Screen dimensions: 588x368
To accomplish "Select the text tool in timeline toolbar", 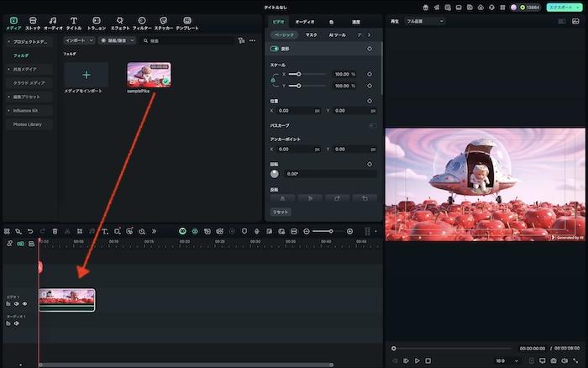I will click(104, 231).
